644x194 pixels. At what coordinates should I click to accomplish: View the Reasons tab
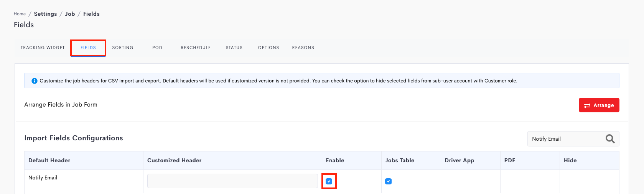click(x=303, y=48)
